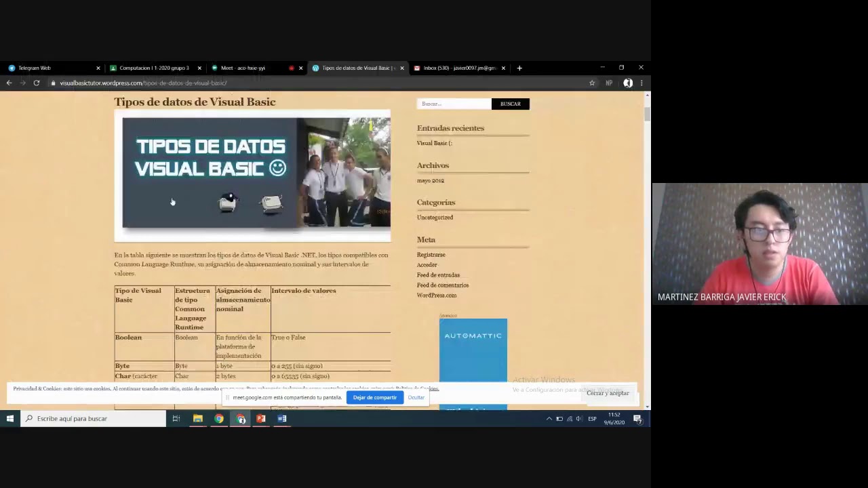View site security lock information

pos(54,83)
